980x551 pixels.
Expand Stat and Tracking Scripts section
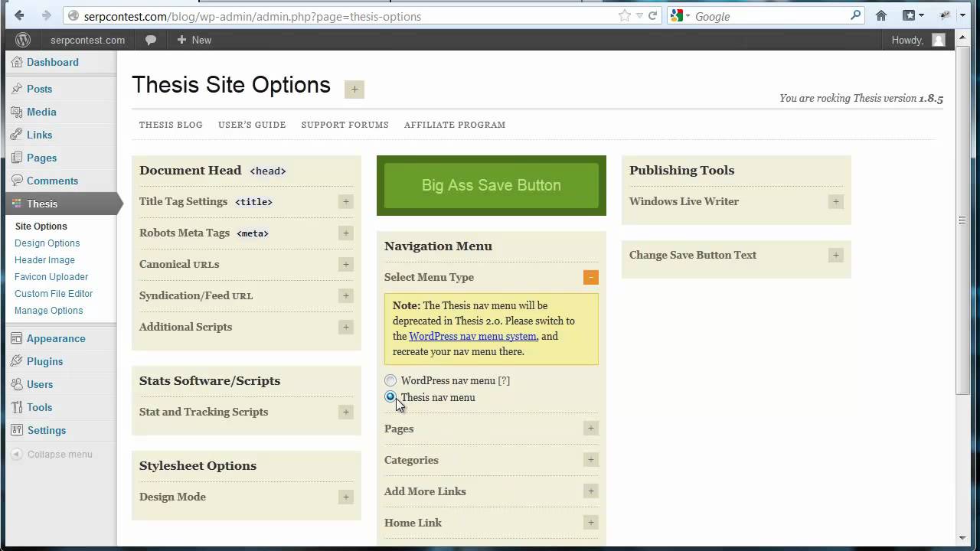click(x=346, y=412)
